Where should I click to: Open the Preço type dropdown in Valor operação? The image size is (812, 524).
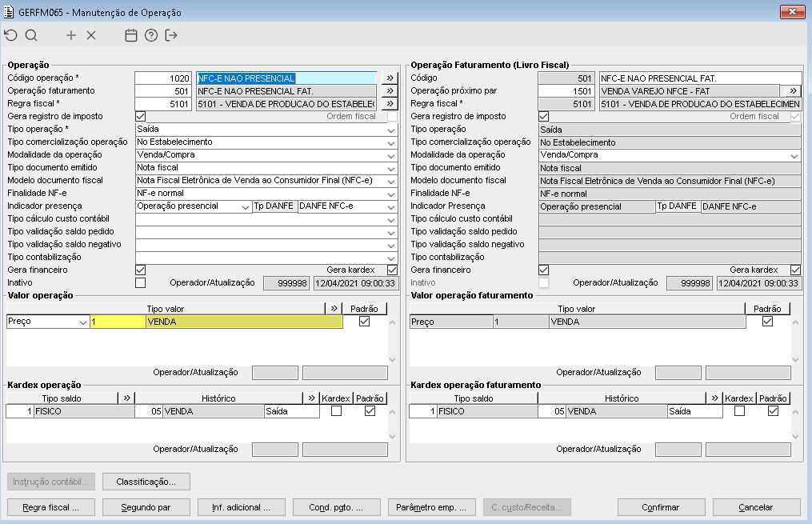[x=83, y=322]
